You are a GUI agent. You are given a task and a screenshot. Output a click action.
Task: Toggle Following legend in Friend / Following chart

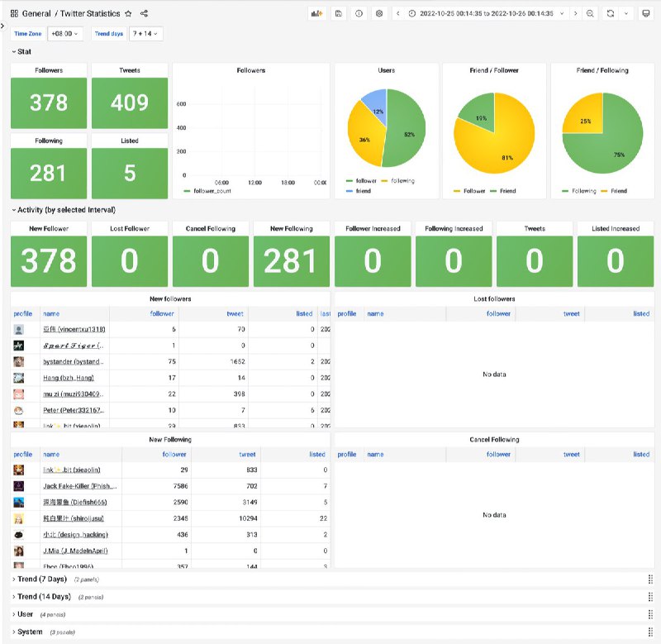pos(583,191)
